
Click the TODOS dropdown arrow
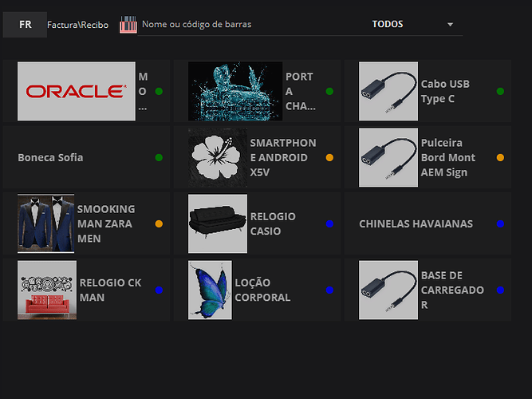click(x=450, y=25)
